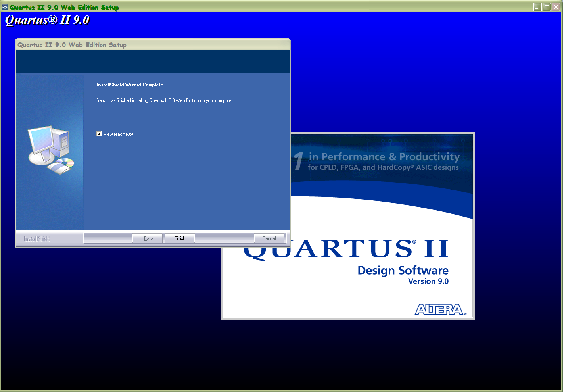Cancel the Quartus II setup wizard

tap(269, 238)
